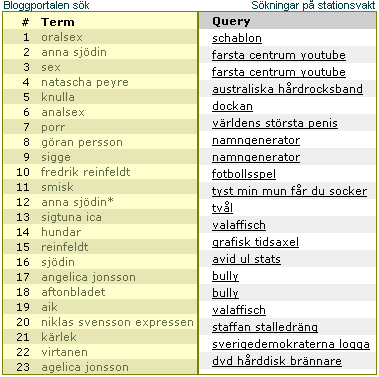379x377 pixels.
Task: Select the 'aftonbladet' term row
Action: (x=100, y=292)
